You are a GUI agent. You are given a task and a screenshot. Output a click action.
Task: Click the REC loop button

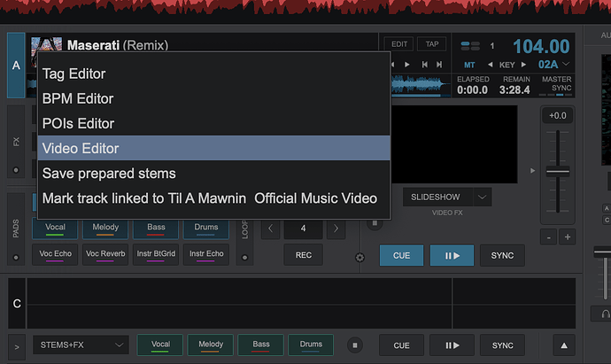(x=303, y=255)
